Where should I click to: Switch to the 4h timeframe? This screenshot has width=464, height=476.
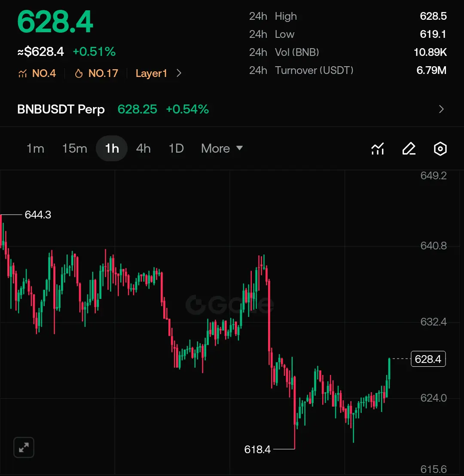pyautogui.click(x=143, y=148)
